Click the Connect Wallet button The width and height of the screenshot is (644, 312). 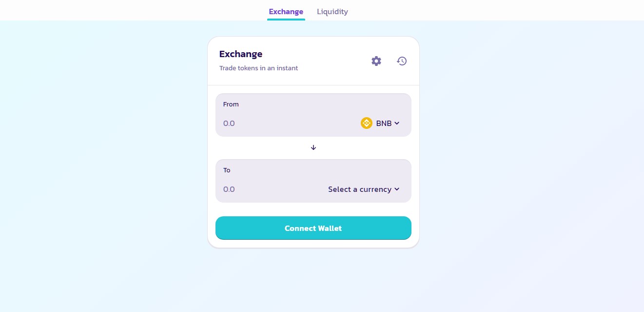313,228
